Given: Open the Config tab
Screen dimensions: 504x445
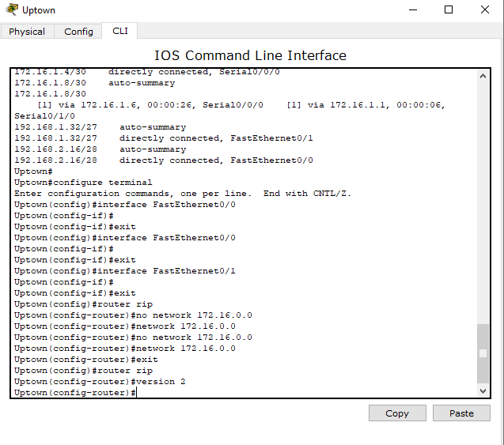Looking at the screenshot, I should coord(78,32).
